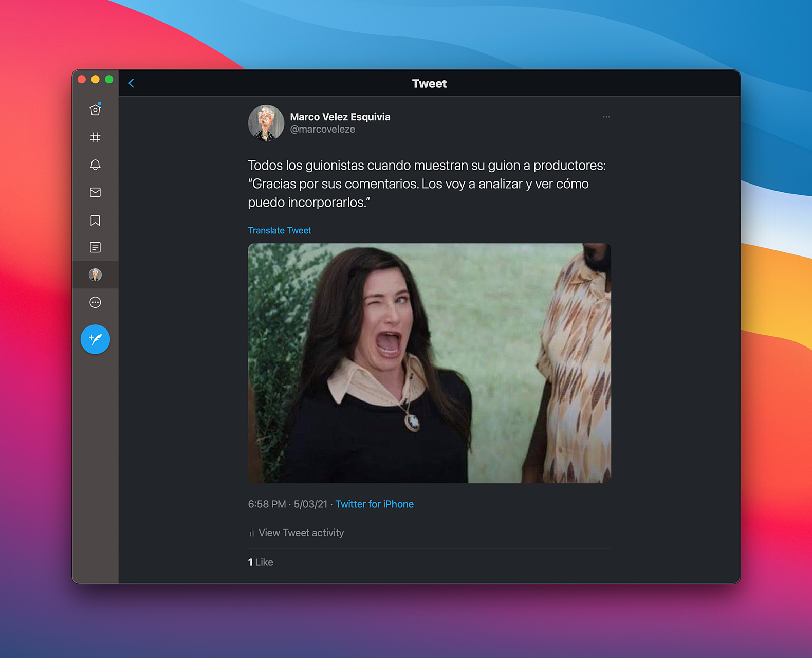The width and height of the screenshot is (812, 658).
Task: Open the Home timeline icon
Action: click(95, 109)
